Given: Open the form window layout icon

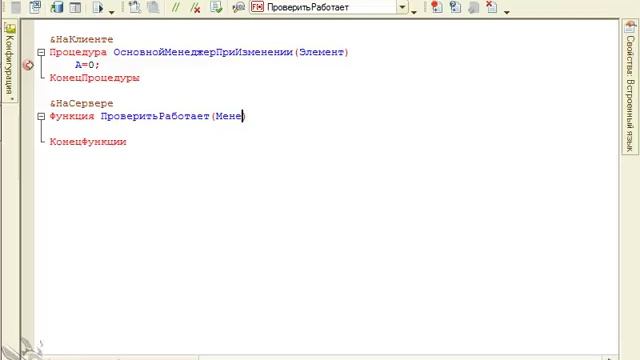Looking at the screenshot, I should click(75, 7).
